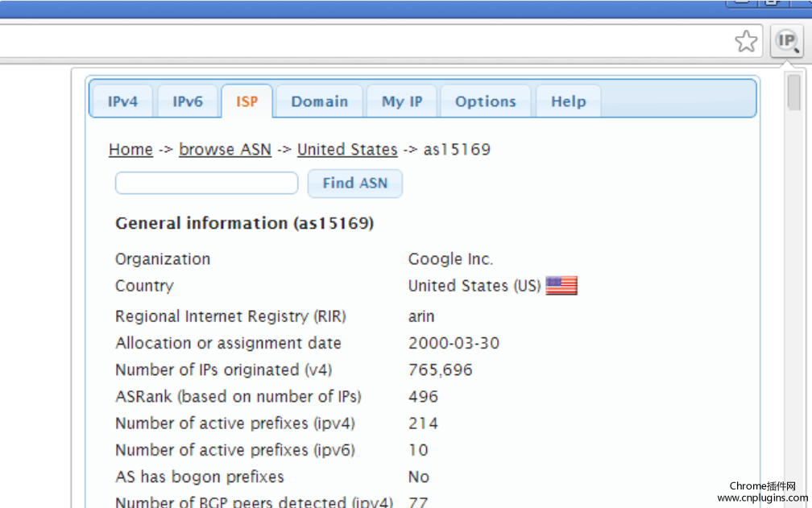Open the Help tab
This screenshot has width=812, height=508.
coord(569,101)
